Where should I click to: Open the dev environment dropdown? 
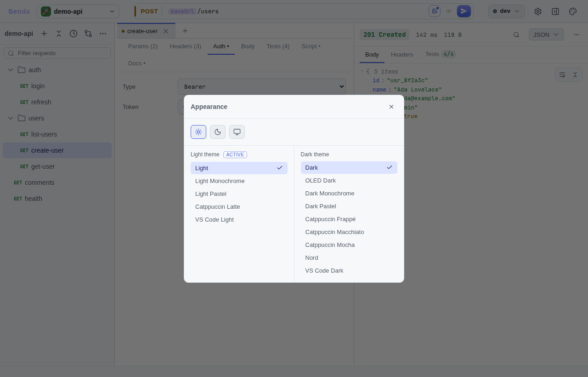click(506, 11)
